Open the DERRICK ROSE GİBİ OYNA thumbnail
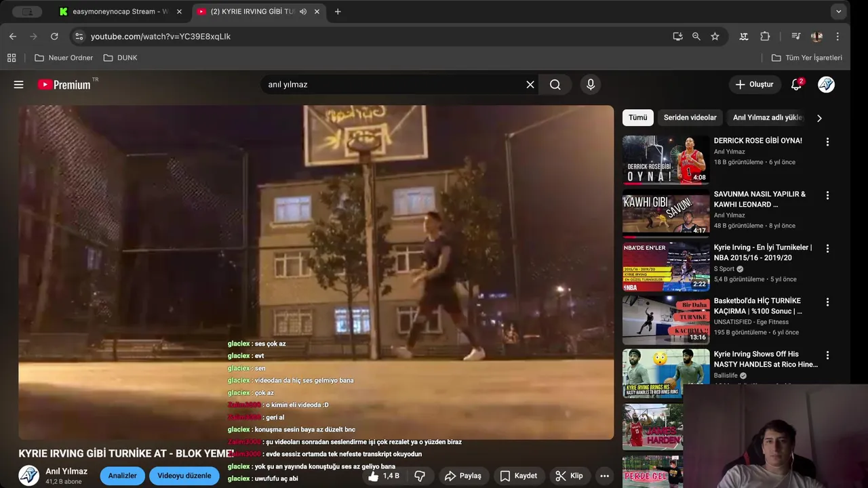The height and width of the screenshot is (488, 868). [x=666, y=160]
